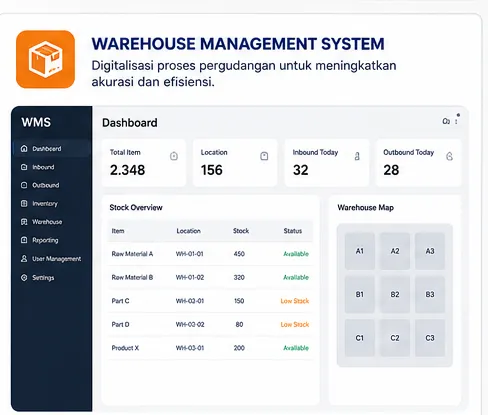Click the Item column header

pyautogui.click(x=118, y=231)
